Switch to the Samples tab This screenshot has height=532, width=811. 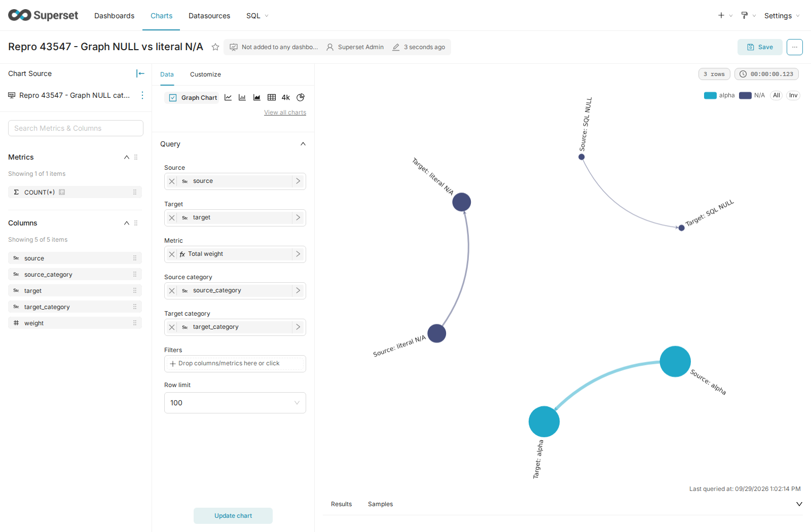pos(380,504)
